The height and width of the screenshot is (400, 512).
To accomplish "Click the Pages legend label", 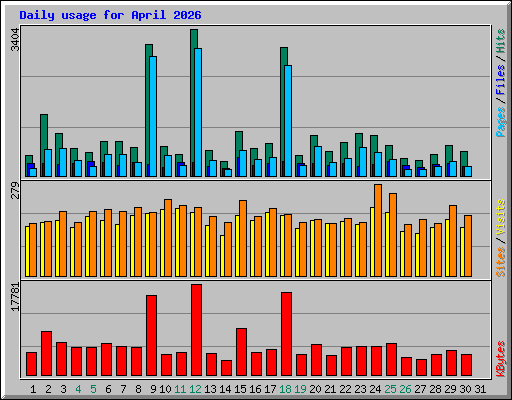I will point(501,122).
